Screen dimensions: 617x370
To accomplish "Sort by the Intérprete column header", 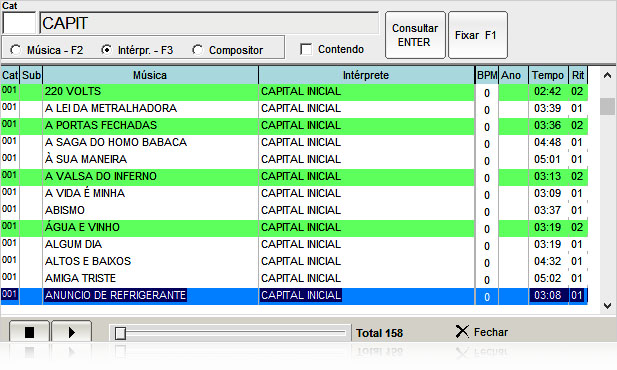I will pos(366,75).
